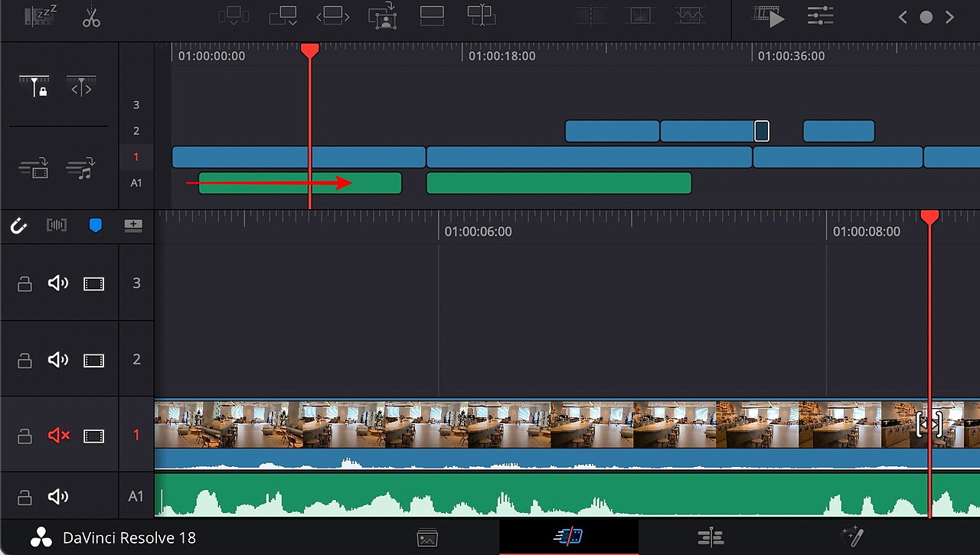Select track 3 label in the lower timeline
Screen dimensions: 980x555
[136, 282]
